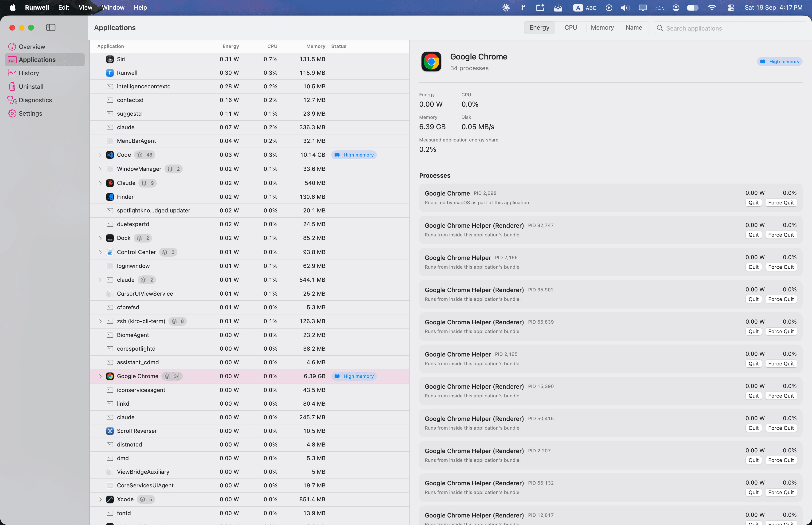Open Settings in the sidebar
Image resolution: width=812 pixels, height=525 pixels.
(x=44, y=114)
